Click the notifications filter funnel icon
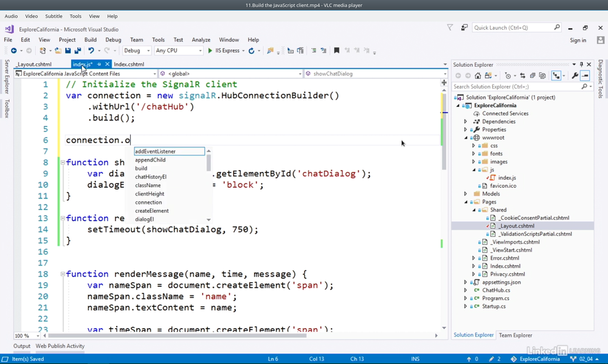The image size is (608, 364). (x=450, y=27)
